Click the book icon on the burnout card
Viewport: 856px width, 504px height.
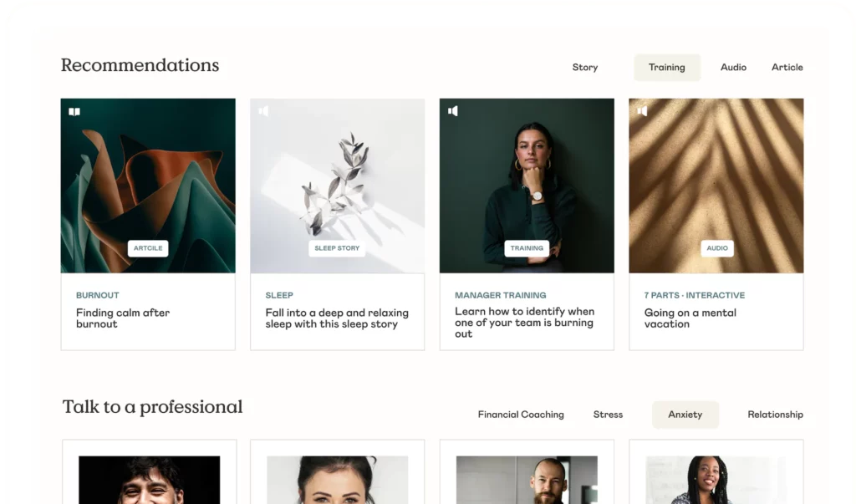(x=74, y=110)
